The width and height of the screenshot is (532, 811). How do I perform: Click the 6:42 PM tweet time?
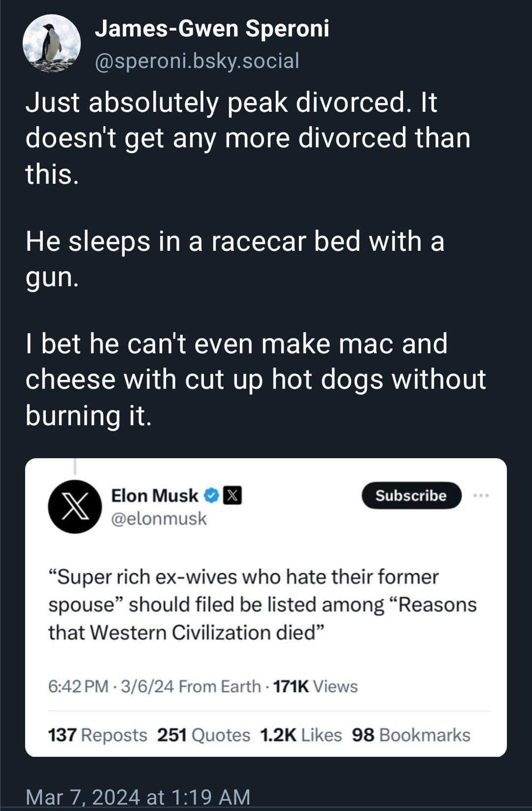click(78, 686)
